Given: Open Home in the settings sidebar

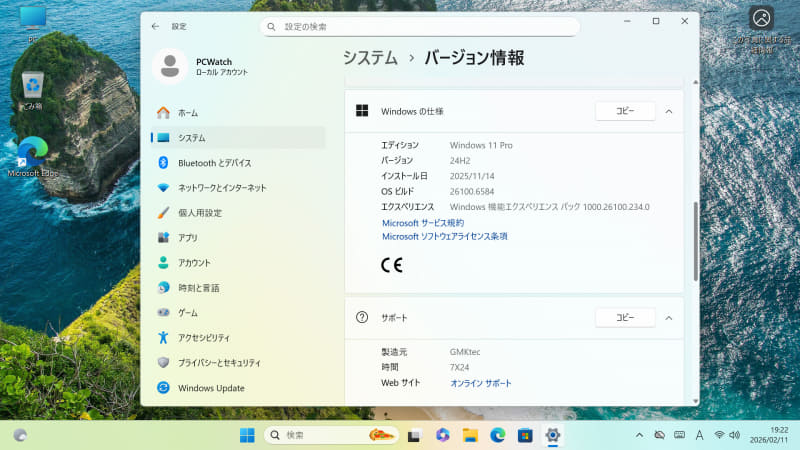Looking at the screenshot, I should point(238,113).
